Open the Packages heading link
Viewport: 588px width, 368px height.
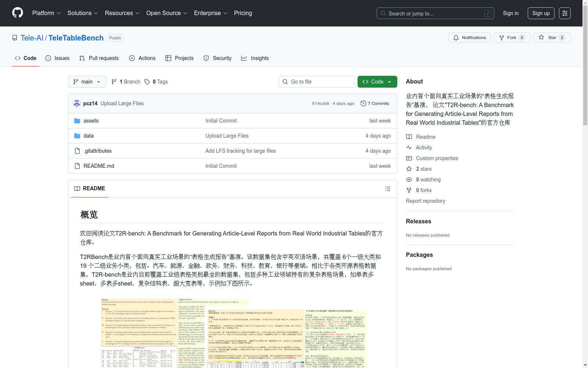pos(419,255)
